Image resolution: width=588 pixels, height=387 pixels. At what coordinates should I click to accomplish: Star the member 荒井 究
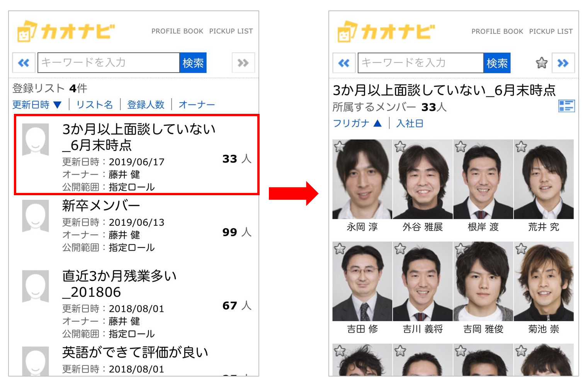(x=521, y=147)
